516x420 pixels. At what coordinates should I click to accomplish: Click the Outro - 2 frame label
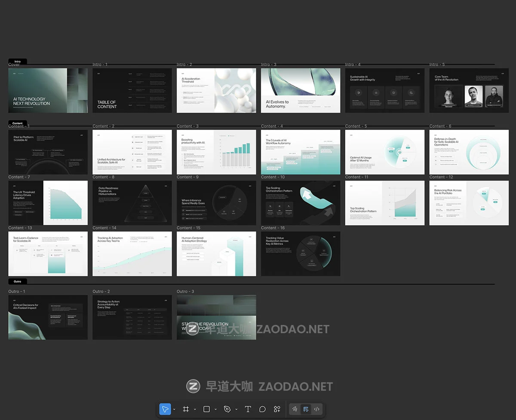click(x=101, y=291)
